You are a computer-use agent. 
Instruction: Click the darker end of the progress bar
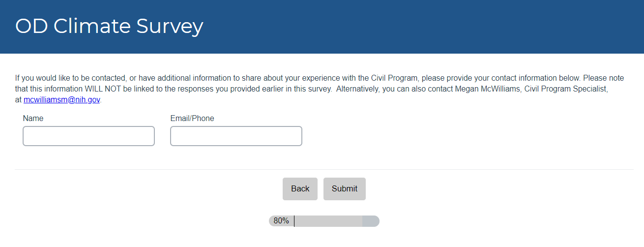(x=371, y=221)
